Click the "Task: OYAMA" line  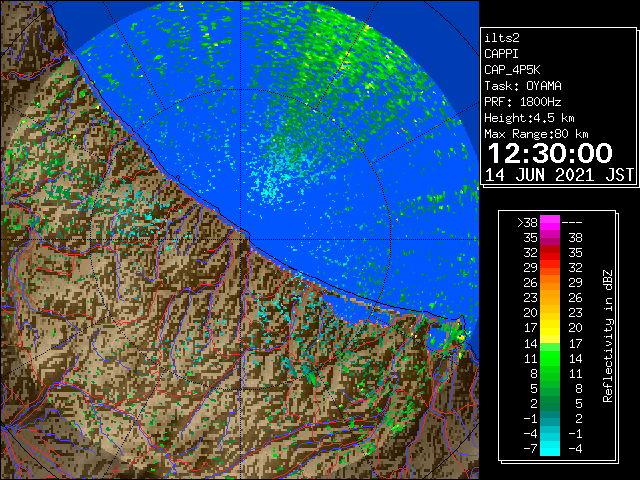523,86
